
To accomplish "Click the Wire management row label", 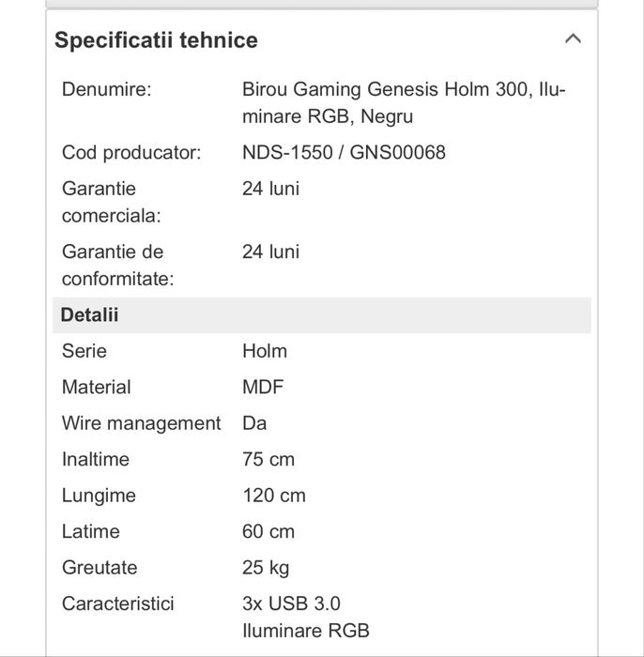I will tap(141, 423).
